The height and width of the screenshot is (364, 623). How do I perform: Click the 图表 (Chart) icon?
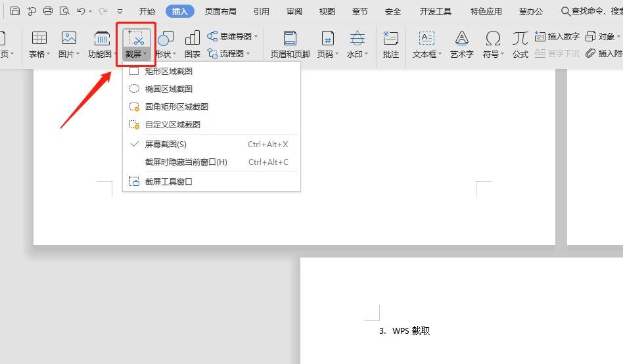pyautogui.click(x=193, y=39)
